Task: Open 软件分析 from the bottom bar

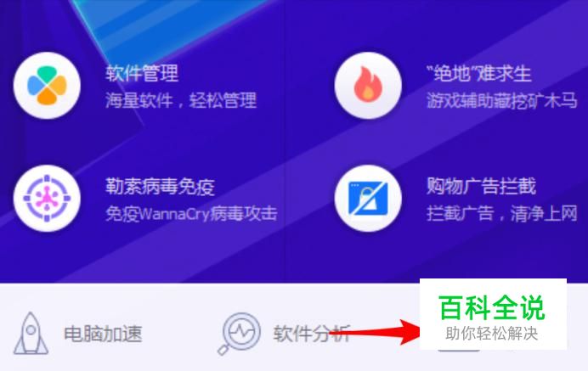Action: pos(312,334)
